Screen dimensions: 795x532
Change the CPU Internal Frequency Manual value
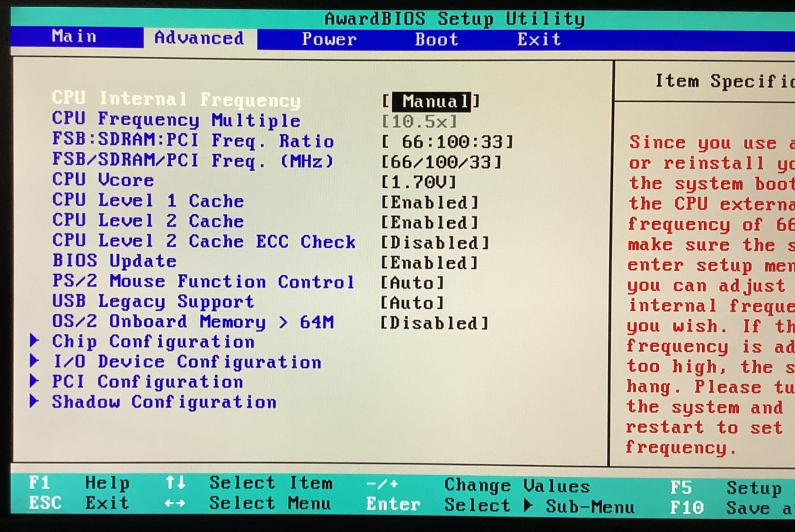[x=431, y=101]
